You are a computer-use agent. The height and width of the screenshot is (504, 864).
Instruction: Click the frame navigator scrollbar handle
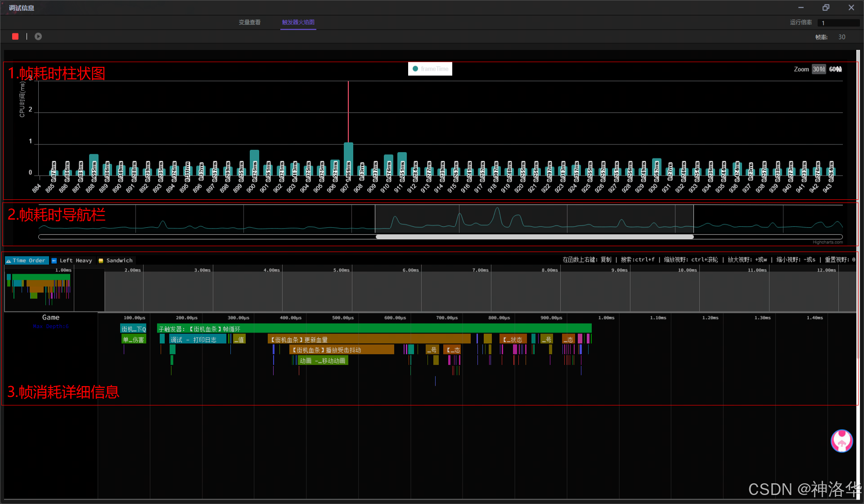tap(534, 237)
